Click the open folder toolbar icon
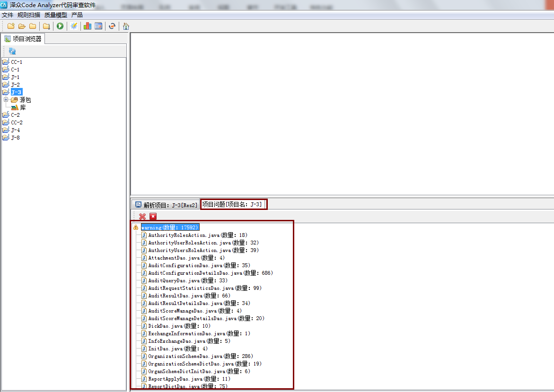Viewport: 554px width, 392px height. 22,26
